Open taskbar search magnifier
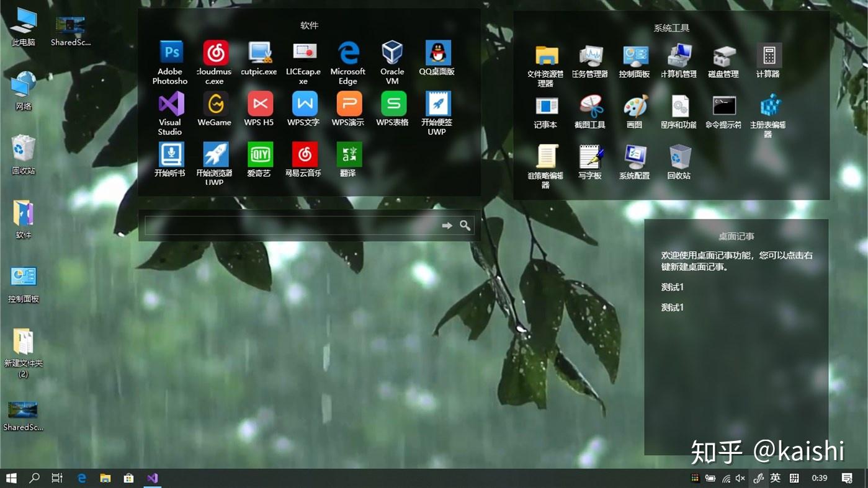Viewport: 868px width, 488px height. click(x=34, y=478)
